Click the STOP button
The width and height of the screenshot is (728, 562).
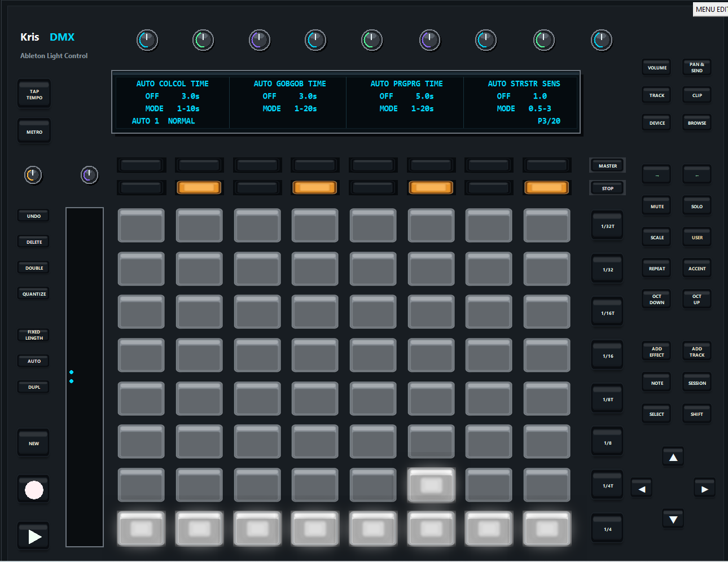(x=607, y=188)
